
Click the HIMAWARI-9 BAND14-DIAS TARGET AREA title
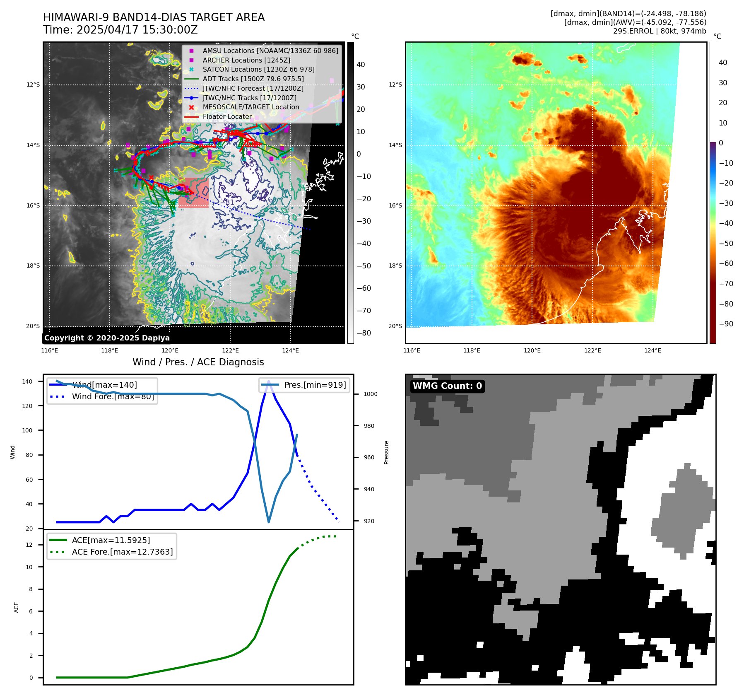coord(154,17)
